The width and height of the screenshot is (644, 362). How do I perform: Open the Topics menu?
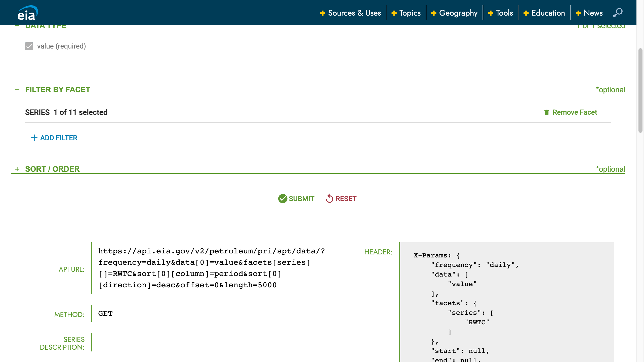(410, 13)
